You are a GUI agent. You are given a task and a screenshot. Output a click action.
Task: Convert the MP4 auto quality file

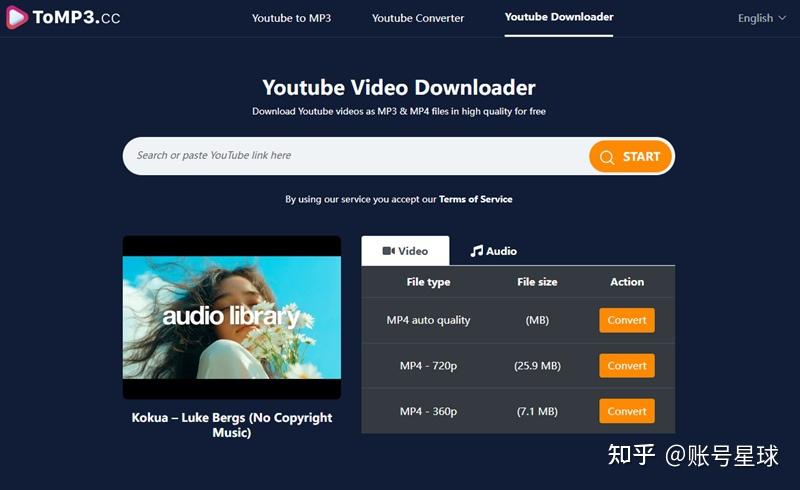pos(627,320)
